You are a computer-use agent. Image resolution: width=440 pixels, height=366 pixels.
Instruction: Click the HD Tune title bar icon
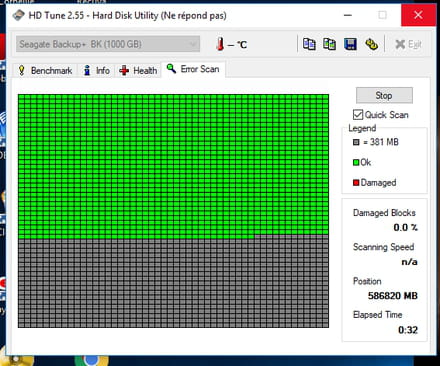[x=18, y=15]
